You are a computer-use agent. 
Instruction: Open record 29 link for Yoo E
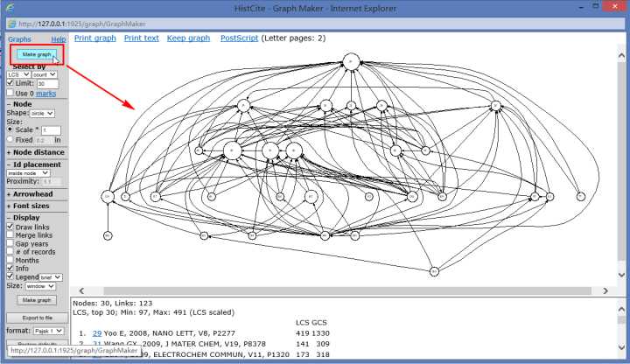[x=97, y=333]
